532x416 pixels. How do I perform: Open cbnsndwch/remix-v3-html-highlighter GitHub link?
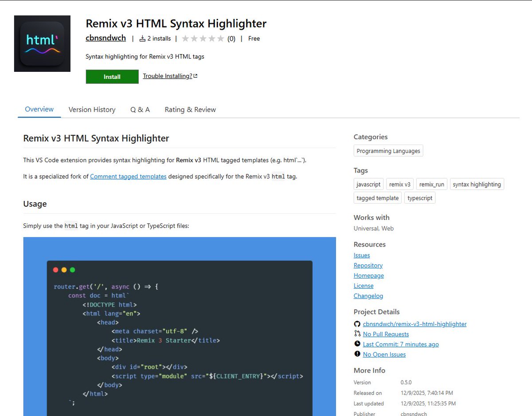(x=415, y=324)
